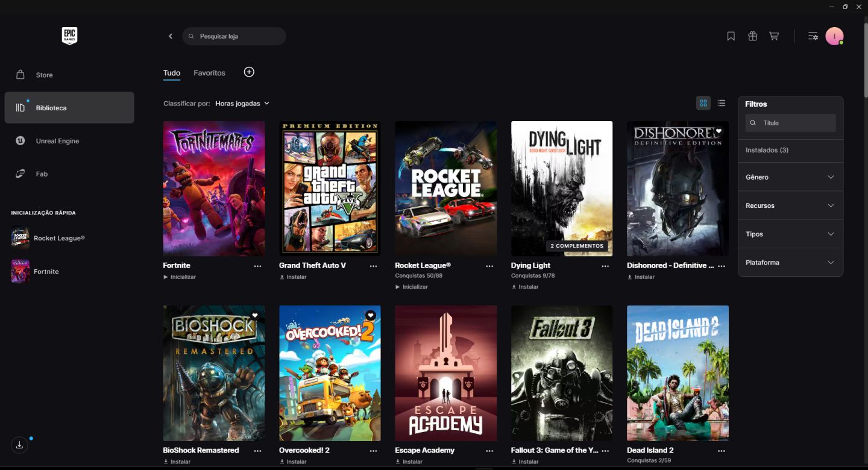This screenshot has width=868, height=470.
Task: Expand the Gênero filter
Action: [x=790, y=177]
